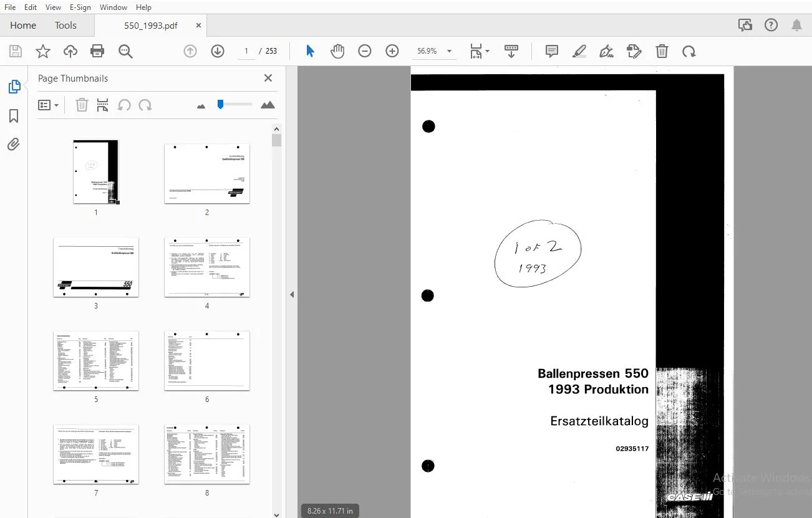Open the share/chat review icon at top right
The image size is (812, 518).
(x=745, y=25)
